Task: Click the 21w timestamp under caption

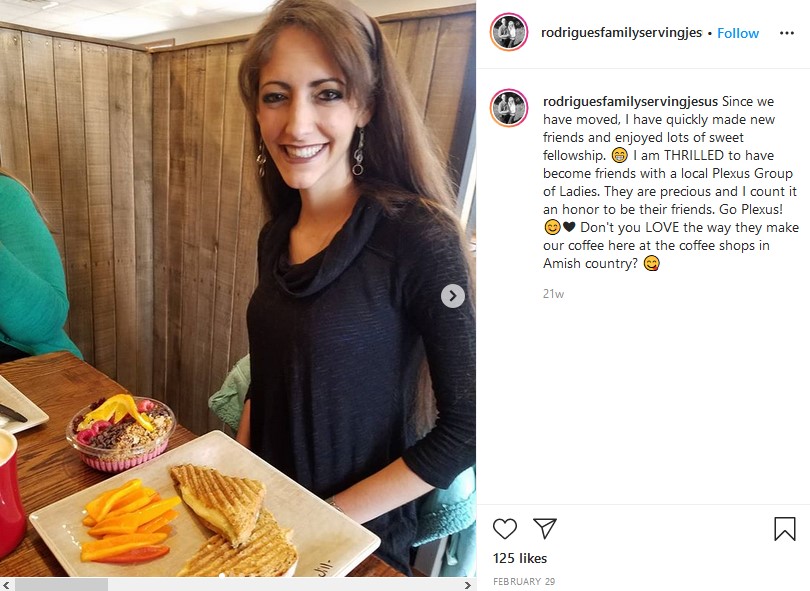Action: coord(553,293)
